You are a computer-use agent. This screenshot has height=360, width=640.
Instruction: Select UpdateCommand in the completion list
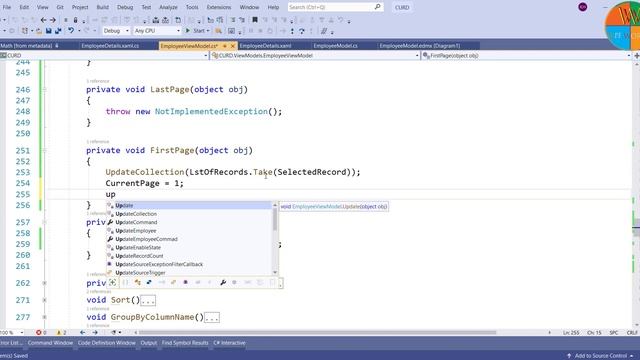pos(189,222)
